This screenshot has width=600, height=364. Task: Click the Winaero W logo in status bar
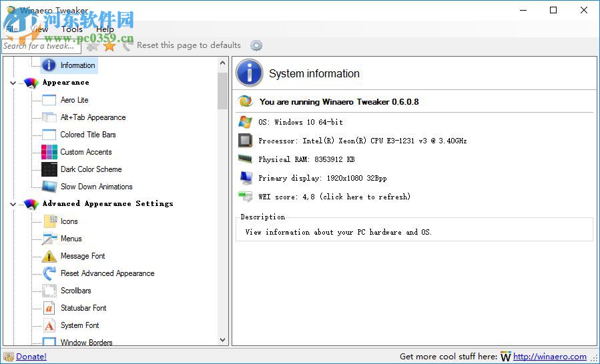tap(505, 357)
